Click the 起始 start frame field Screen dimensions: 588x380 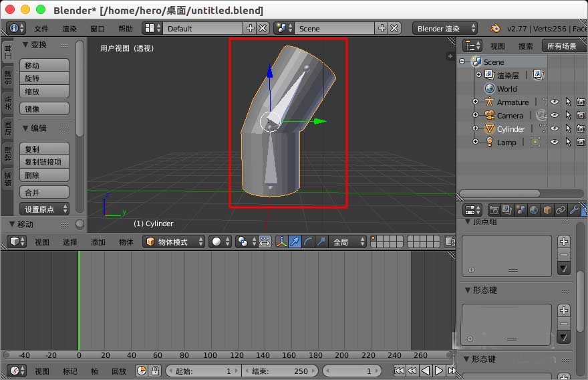point(204,371)
